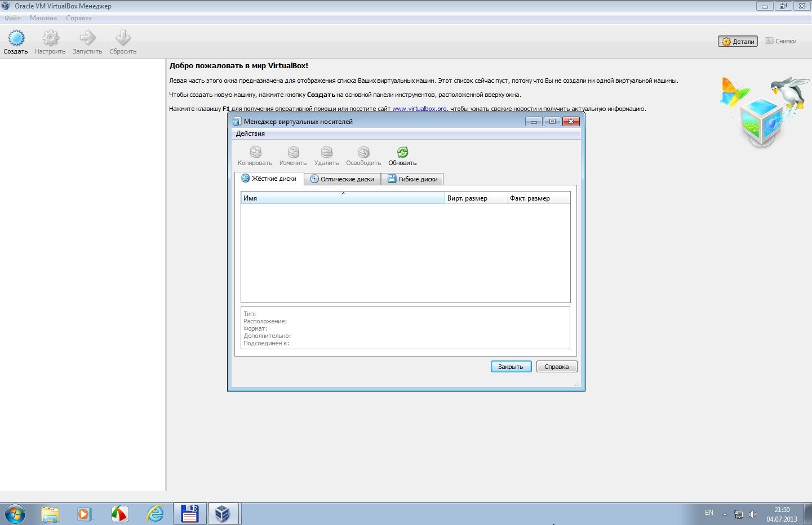Click the colorful umbrella-like taskbar icon

click(119, 514)
